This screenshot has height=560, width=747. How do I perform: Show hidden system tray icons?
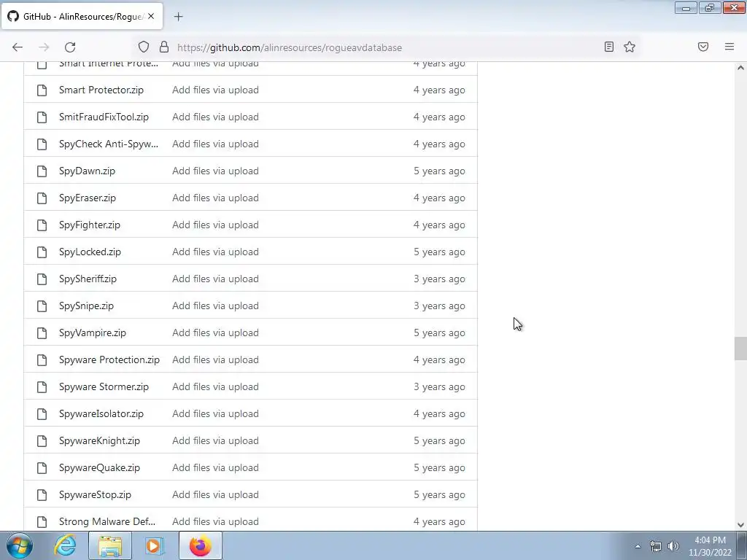638,546
